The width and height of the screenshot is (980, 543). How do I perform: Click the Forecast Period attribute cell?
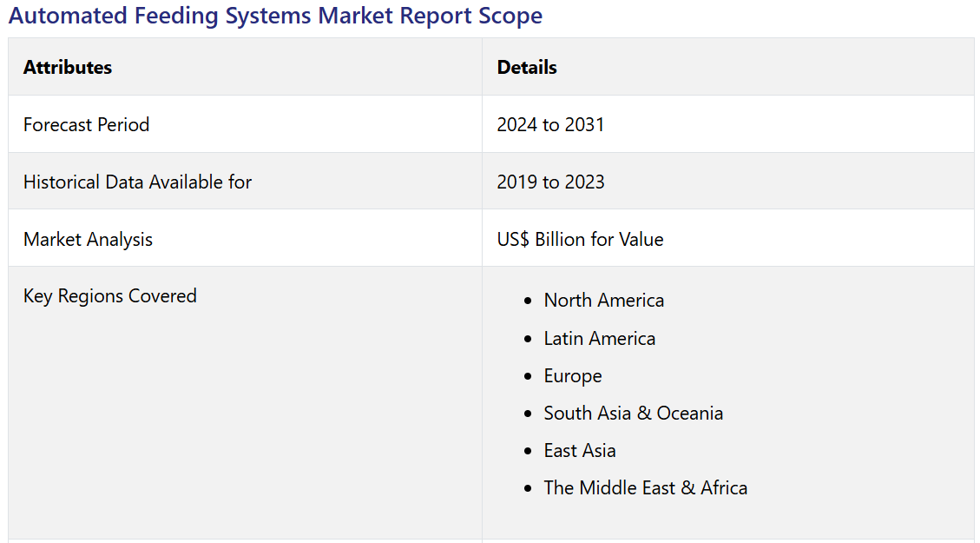click(87, 124)
